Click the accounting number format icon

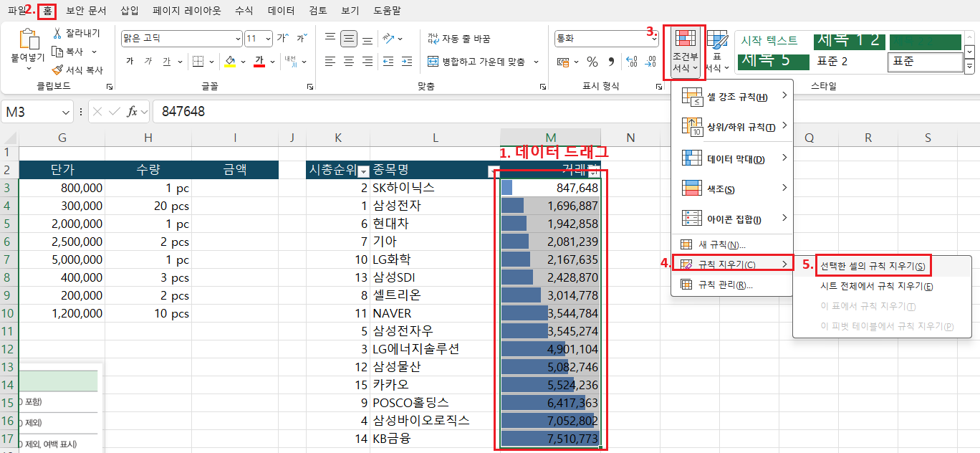click(x=563, y=62)
